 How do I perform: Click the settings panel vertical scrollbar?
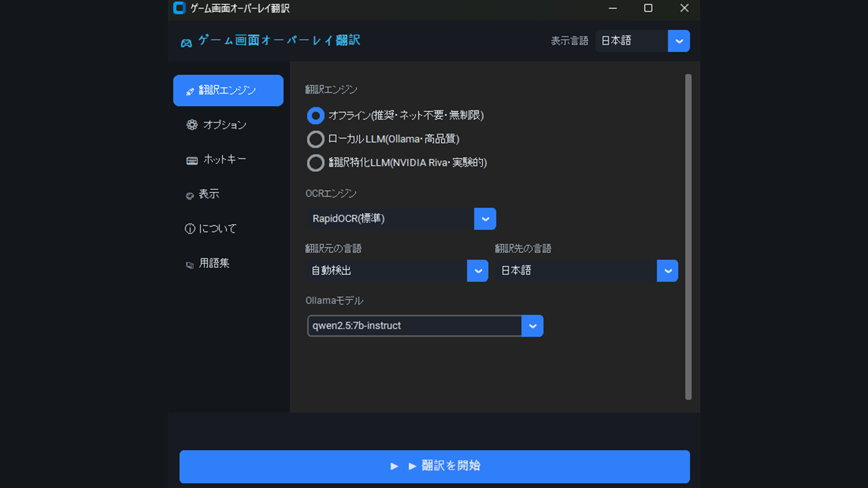(688, 237)
